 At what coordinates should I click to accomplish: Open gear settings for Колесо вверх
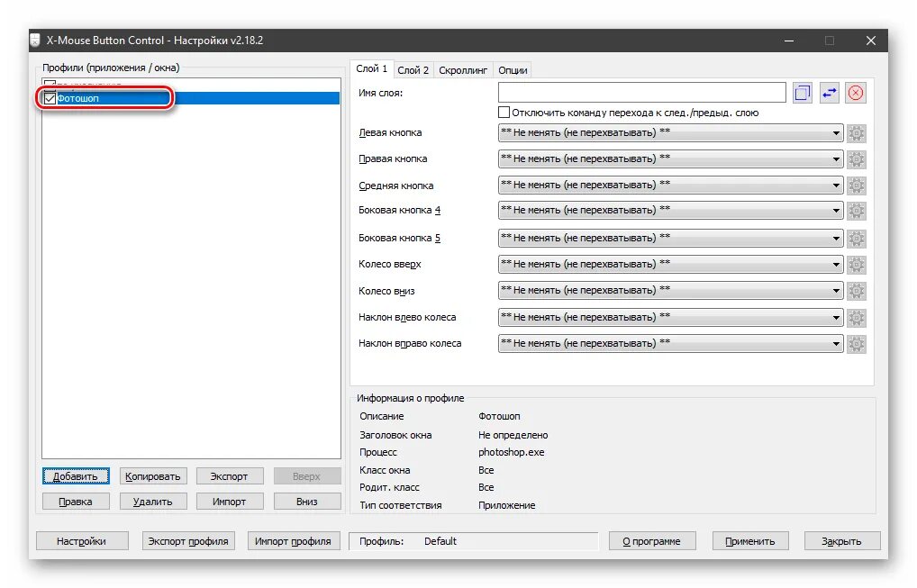click(857, 264)
